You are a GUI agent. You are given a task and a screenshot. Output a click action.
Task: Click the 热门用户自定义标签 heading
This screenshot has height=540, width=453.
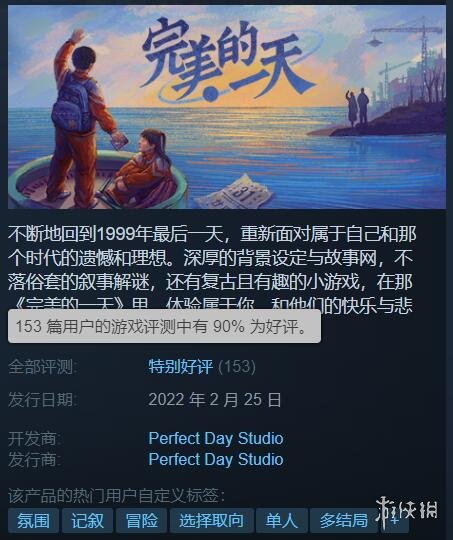pyautogui.click(x=117, y=496)
